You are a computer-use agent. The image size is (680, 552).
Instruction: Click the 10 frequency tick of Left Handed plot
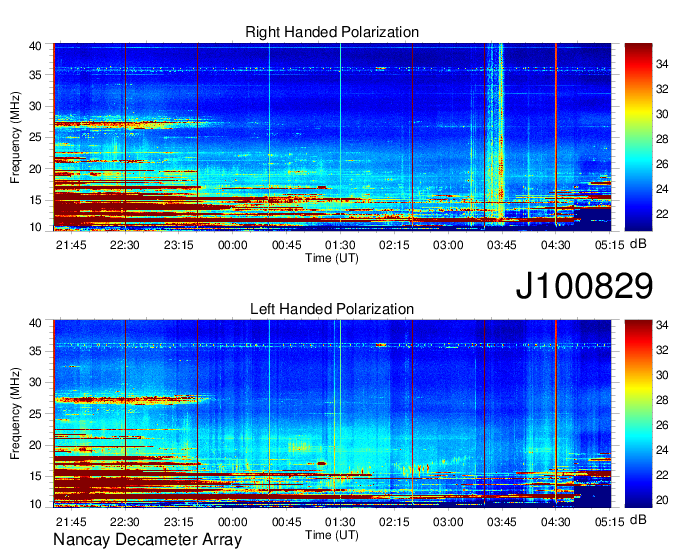pyautogui.click(x=35, y=504)
